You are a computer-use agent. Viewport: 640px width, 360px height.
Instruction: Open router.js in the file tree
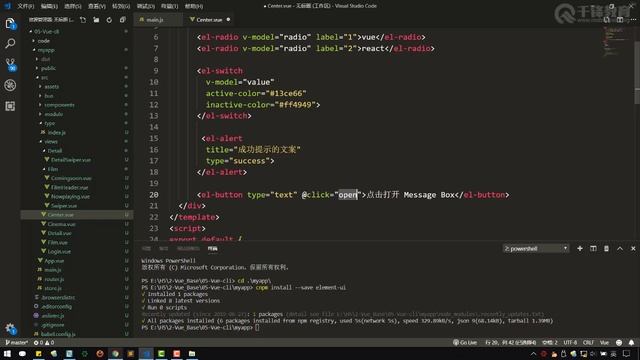[x=54, y=279]
